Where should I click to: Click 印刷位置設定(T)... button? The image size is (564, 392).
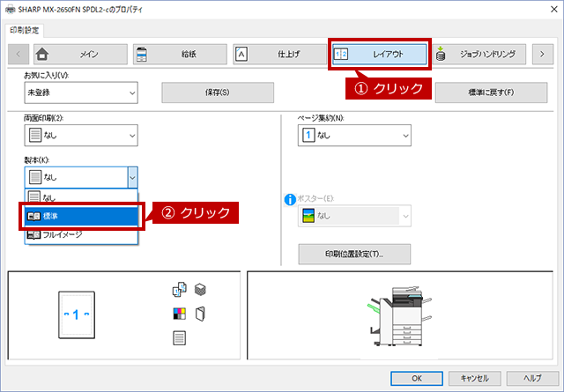click(354, 255)
